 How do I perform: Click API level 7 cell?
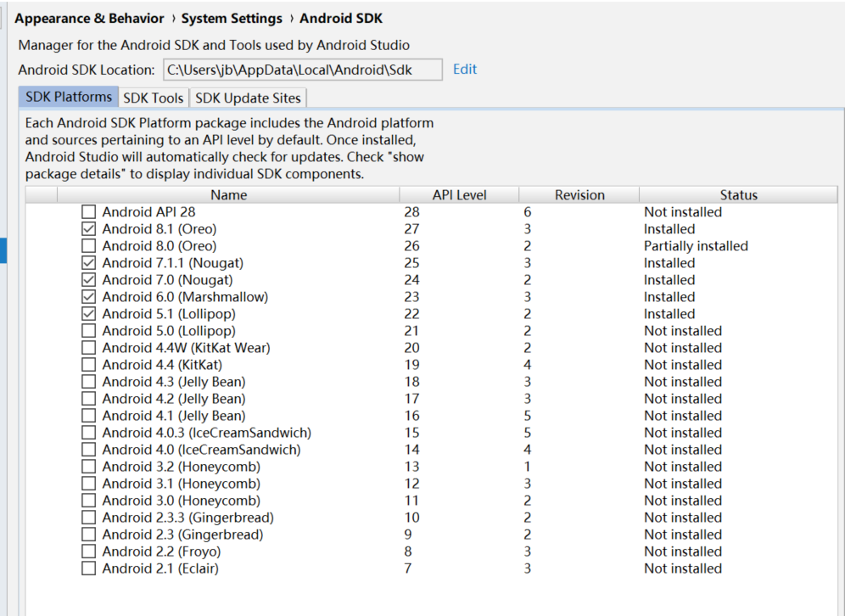[408, 568]
